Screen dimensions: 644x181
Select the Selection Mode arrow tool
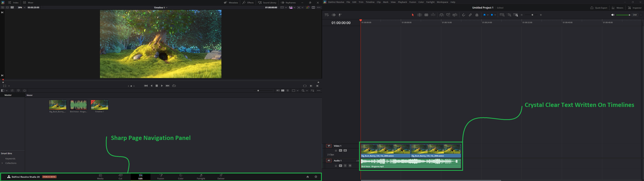coord(413,15)
